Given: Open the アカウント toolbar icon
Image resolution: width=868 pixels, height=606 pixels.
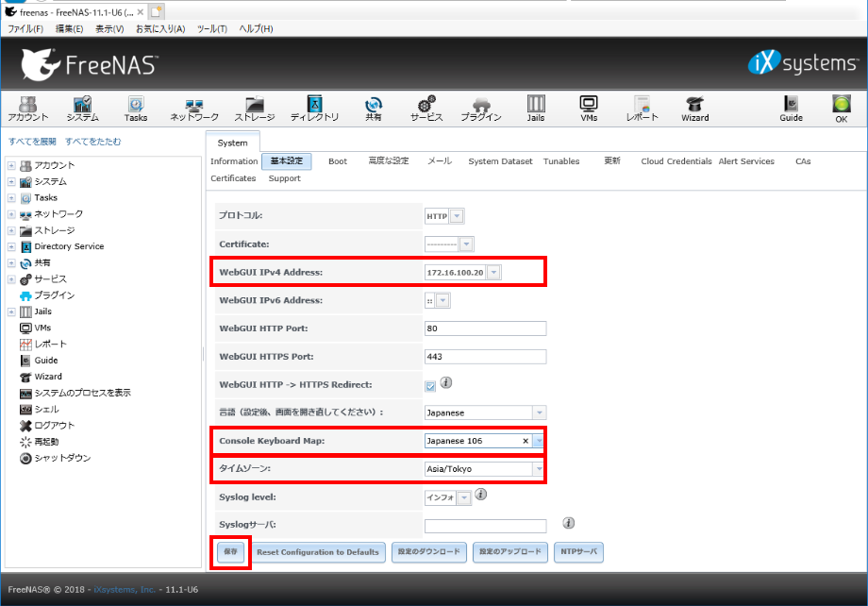Looking at the screenshot, I should 27,109.
